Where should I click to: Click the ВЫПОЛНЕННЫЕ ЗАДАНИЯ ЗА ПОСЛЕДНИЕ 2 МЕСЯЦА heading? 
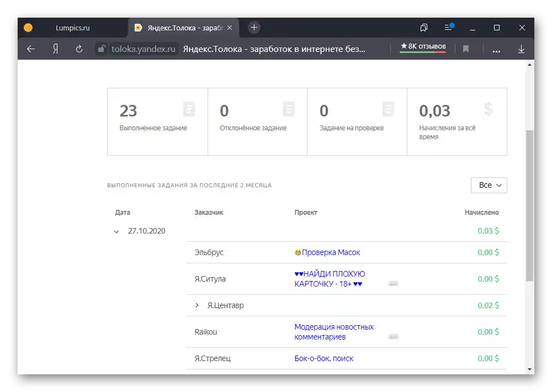point(189,186)
